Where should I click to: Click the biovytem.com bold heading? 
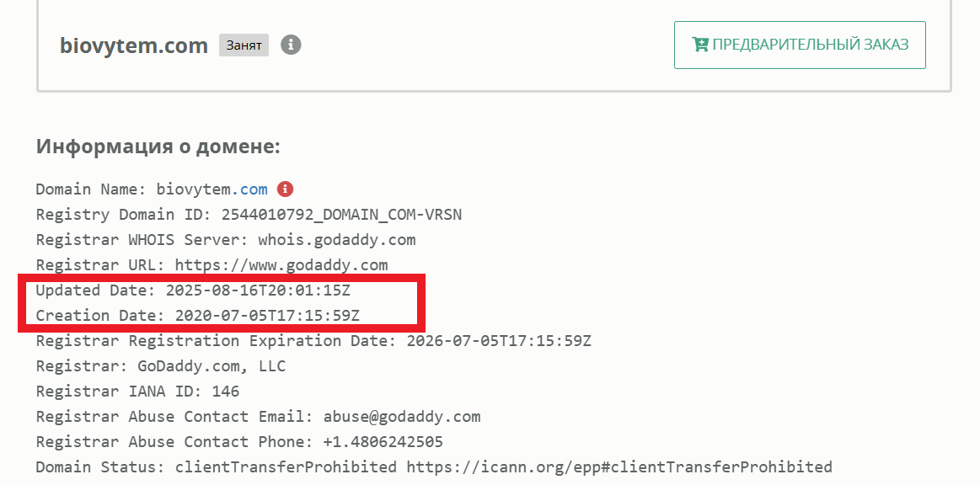pyautogui.click(x=134, y=45)
